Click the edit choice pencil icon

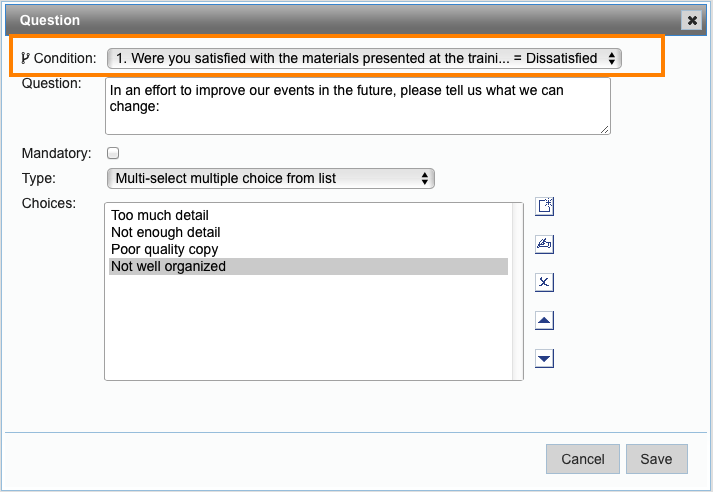tap(545, 245)
